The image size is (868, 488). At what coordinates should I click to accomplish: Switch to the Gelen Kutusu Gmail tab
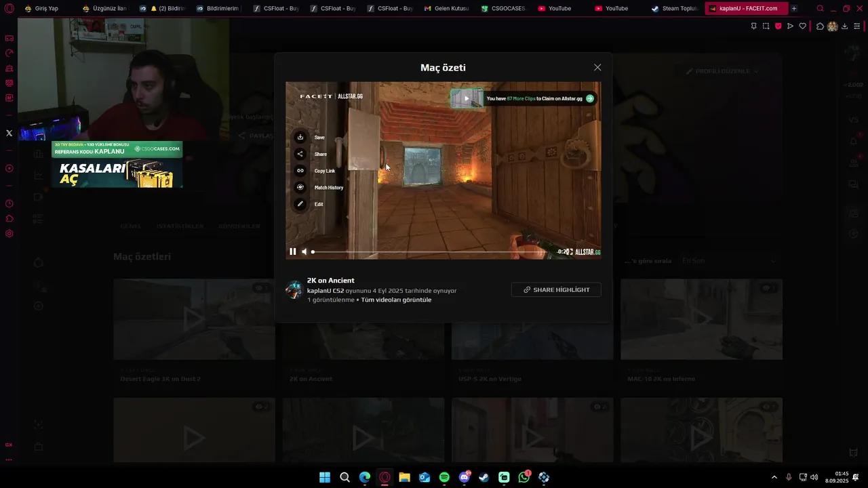pos(446,8)
